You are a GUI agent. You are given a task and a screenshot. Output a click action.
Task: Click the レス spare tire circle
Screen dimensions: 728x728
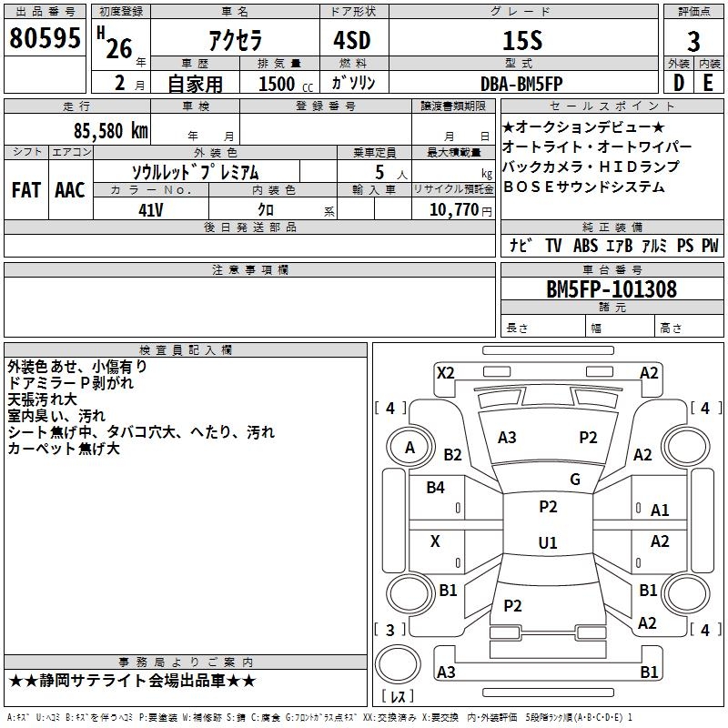click(x=398, y=664)
